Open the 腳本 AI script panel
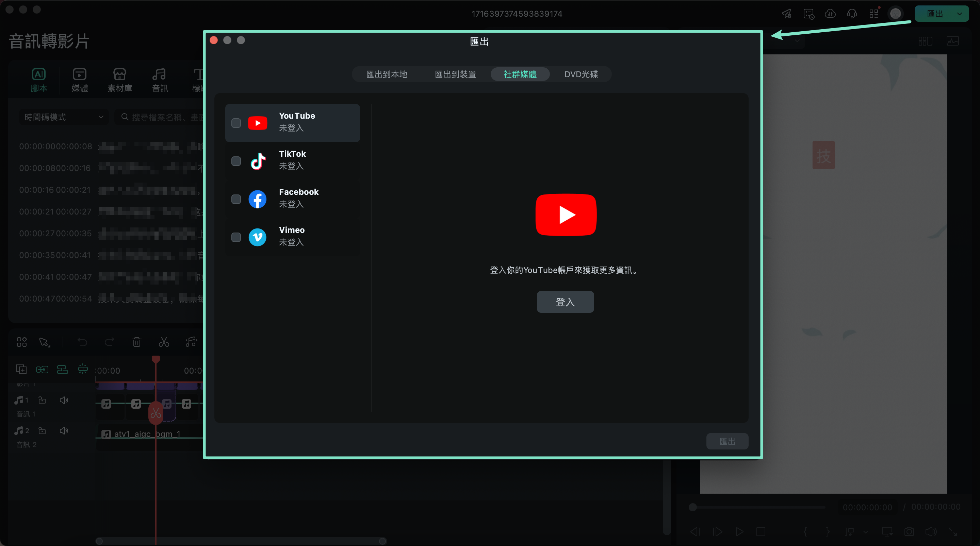980x546 pixels. coord(39,80)
